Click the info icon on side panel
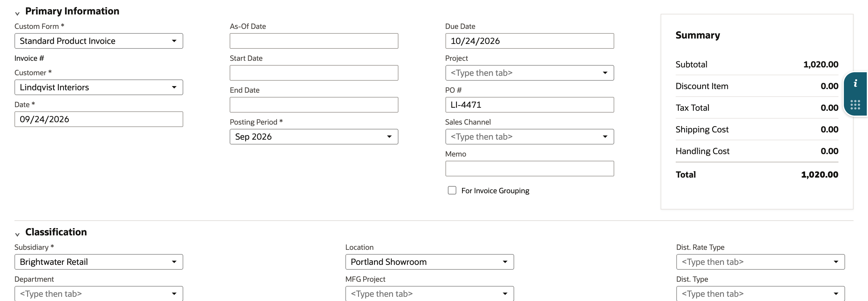The image size is (868, 301). click(x=855, y=83)
